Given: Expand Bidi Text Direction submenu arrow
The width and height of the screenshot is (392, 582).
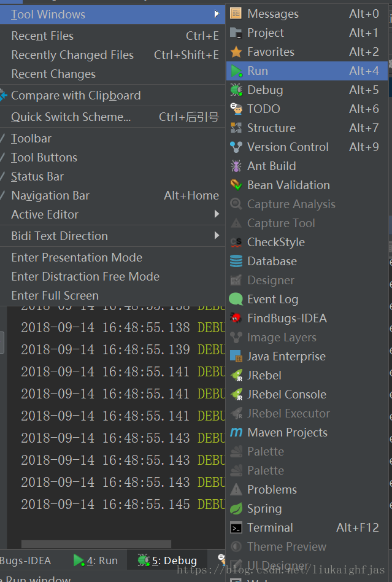Looking at the screenshot, I should pyautogui.click(x=217, y=236).
